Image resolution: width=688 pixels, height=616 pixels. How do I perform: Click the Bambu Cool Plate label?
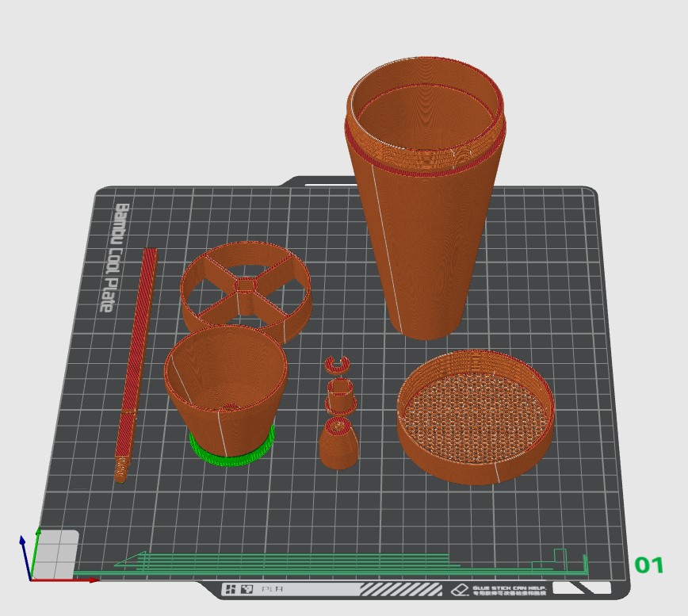[115, 258]
